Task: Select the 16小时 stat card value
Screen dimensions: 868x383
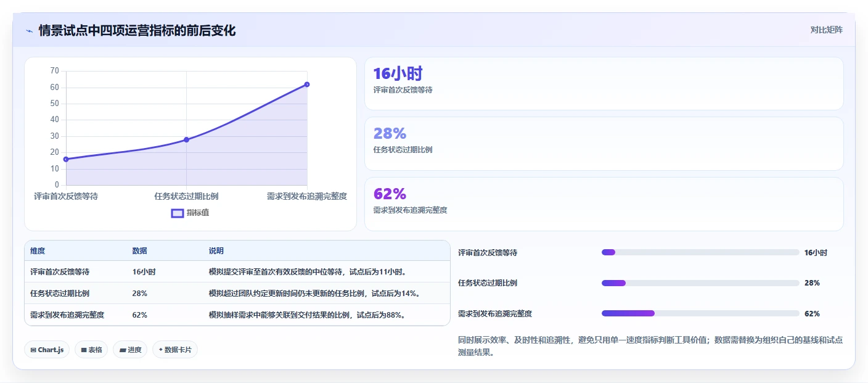Action: click(x=398, y=74)
